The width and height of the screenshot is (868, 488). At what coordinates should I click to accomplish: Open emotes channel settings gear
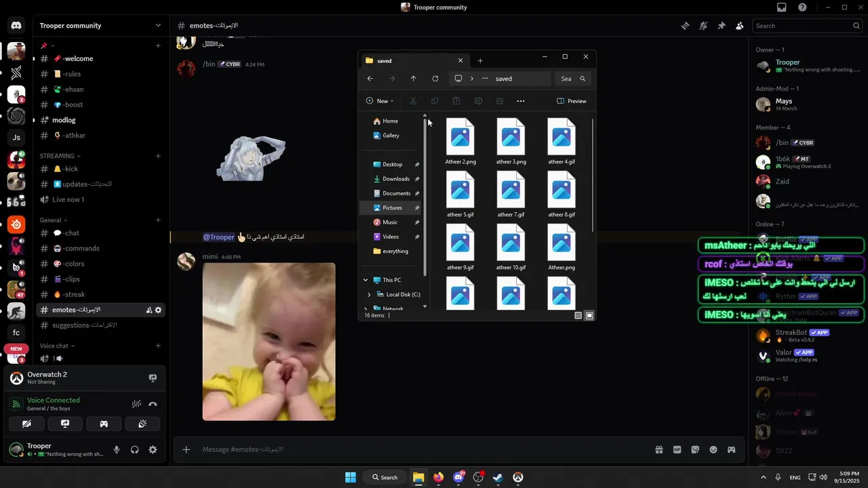click(x=158, y=310)
